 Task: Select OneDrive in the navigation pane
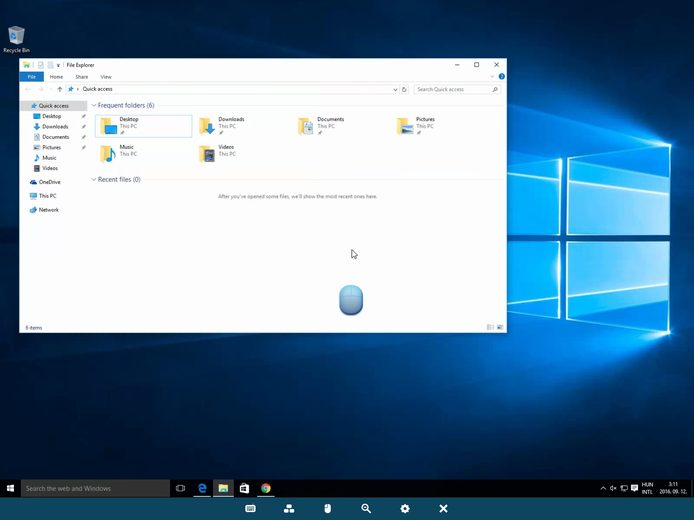pyautogui.click(x=49, y=182)
